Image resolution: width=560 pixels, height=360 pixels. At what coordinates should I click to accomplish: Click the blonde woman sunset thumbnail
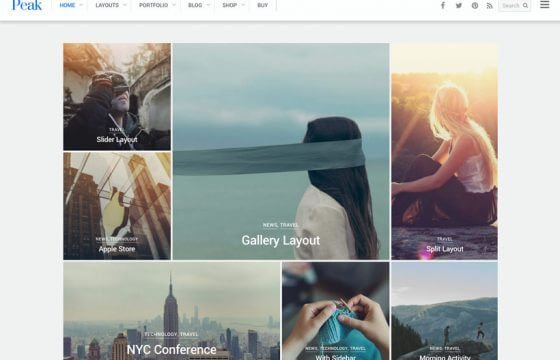click(x=444, y=151)
